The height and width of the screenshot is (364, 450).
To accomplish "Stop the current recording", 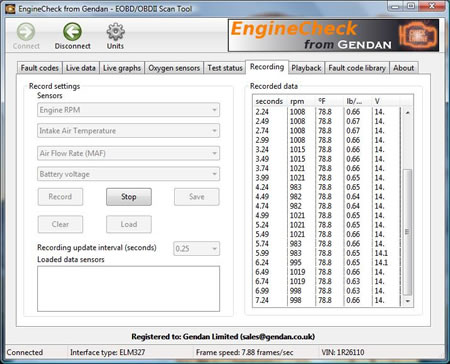I will 129,197.
